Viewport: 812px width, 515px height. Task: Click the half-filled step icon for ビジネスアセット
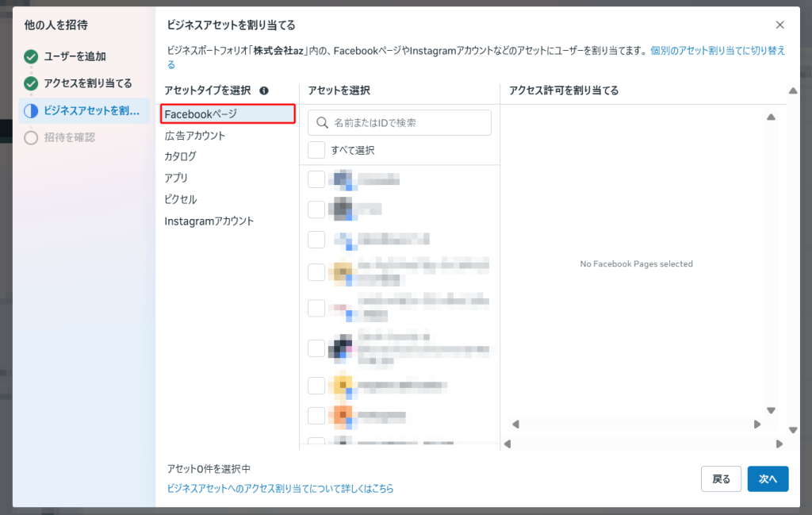tap(31, 110)
